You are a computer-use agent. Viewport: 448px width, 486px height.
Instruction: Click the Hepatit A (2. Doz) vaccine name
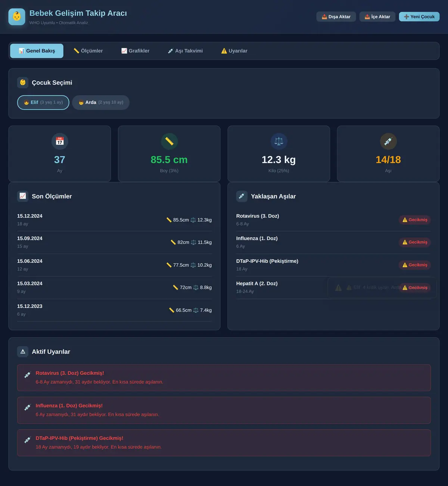coord(257,284)
